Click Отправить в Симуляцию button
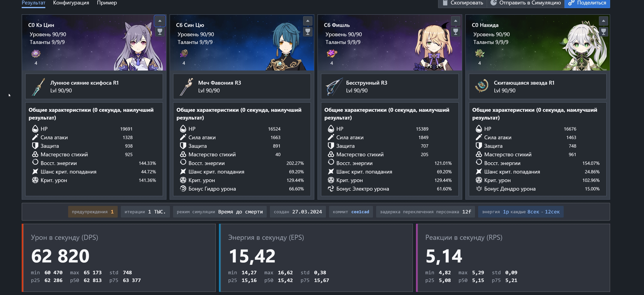Viewport: 644px width, 295px height. (x=526, y=3)
